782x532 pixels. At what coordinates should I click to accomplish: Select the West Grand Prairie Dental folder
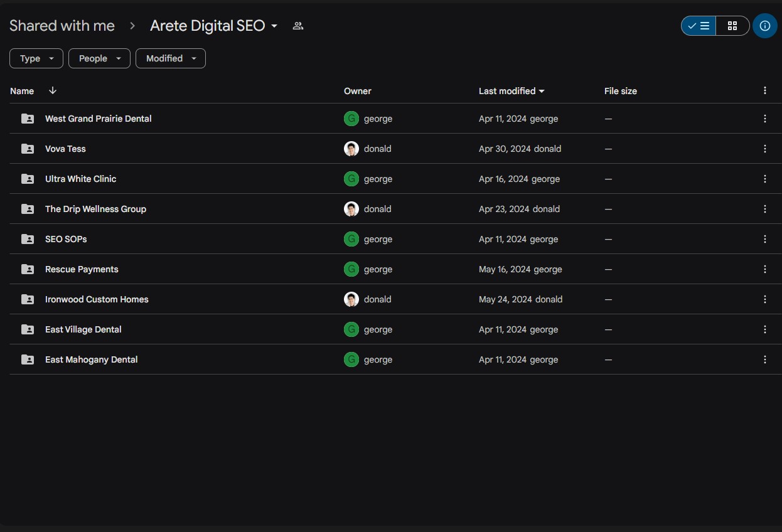click(x=99, y=119)
